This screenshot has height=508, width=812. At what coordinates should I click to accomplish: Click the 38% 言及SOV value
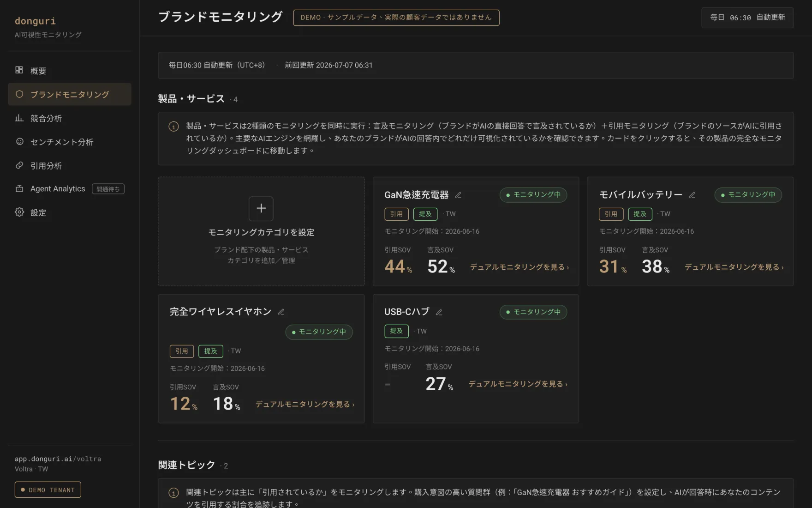(x=656, y=266)
